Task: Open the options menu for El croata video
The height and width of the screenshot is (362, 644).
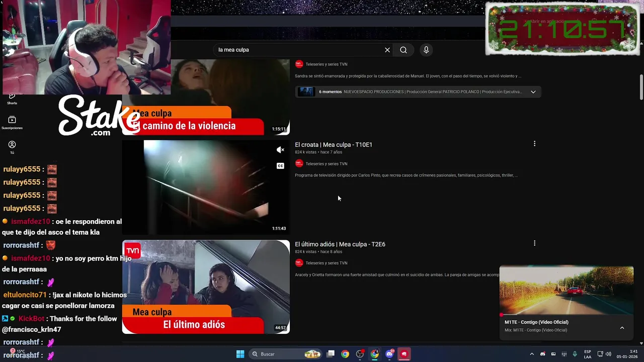Action: point(534,144)
